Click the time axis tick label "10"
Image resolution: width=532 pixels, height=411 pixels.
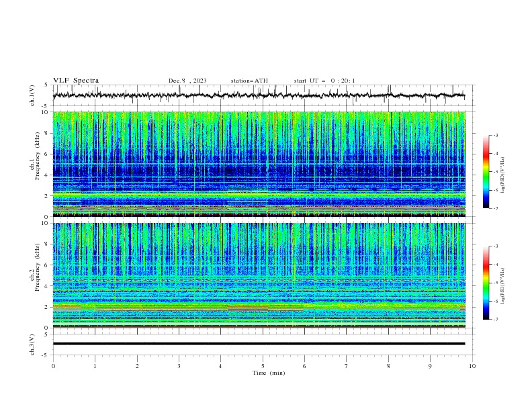(472, 366)
